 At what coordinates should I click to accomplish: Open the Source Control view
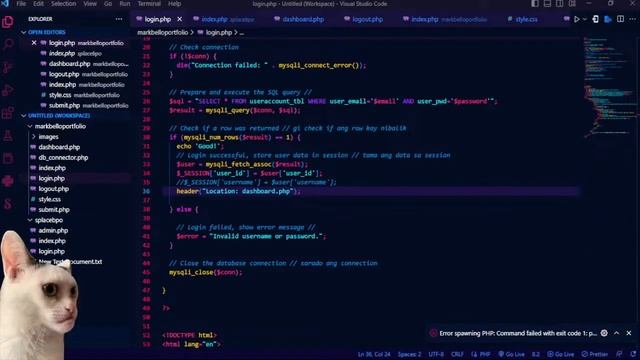click(8, 67)
